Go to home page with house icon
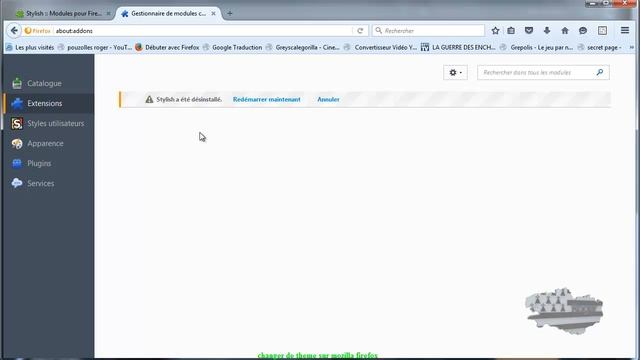 (x=565, y=31)
